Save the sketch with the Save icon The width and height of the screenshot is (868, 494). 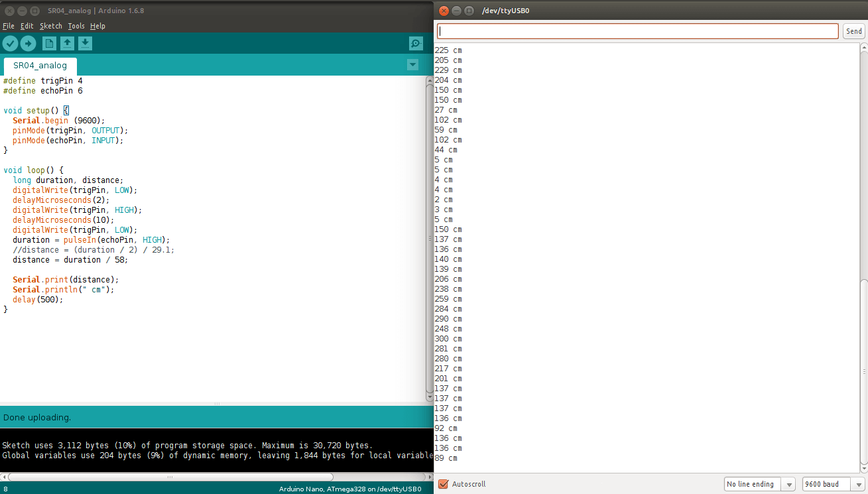(85, 44)
